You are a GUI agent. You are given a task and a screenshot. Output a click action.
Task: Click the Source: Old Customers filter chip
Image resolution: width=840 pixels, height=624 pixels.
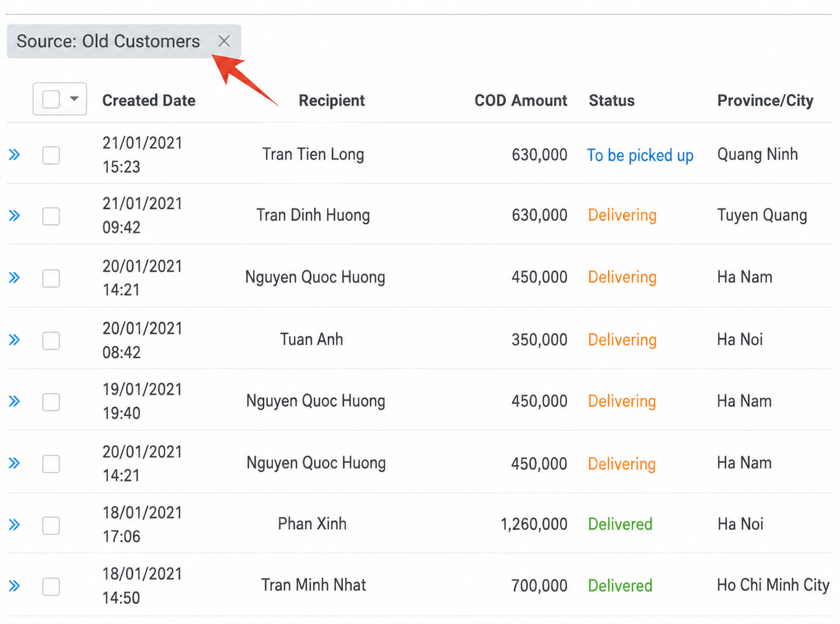[124, 41]
